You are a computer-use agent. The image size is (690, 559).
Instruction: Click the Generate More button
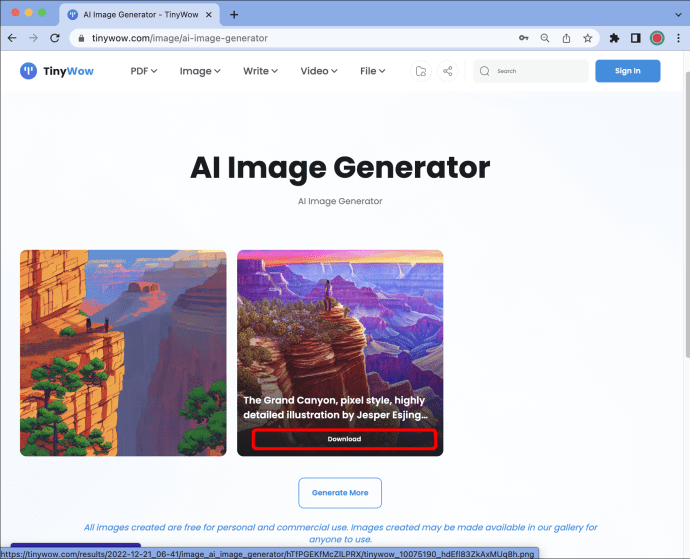tap(340, 493)
